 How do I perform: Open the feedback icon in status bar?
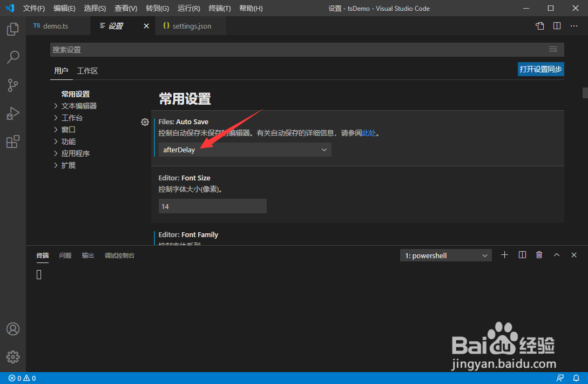pyautogui.click(x=560, y=378)
